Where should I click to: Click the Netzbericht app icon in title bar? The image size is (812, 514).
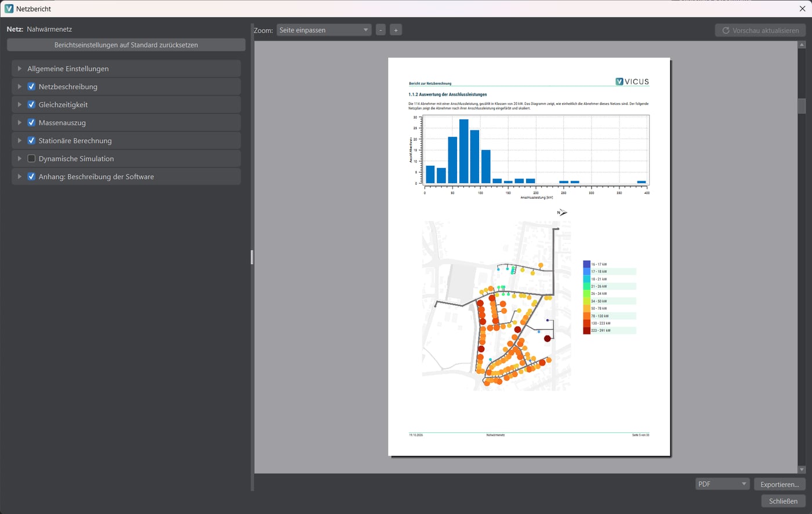[x=9, y=9]
